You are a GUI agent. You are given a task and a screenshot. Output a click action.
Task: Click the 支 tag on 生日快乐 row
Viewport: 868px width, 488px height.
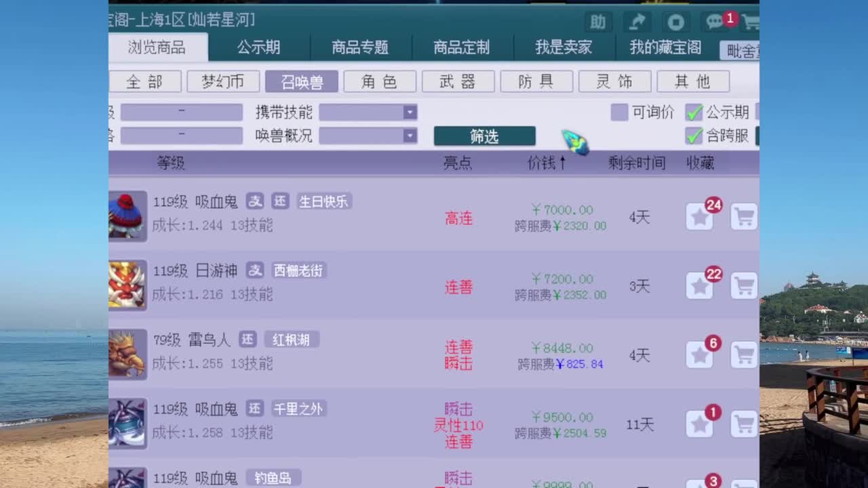(x=254, y=201)
